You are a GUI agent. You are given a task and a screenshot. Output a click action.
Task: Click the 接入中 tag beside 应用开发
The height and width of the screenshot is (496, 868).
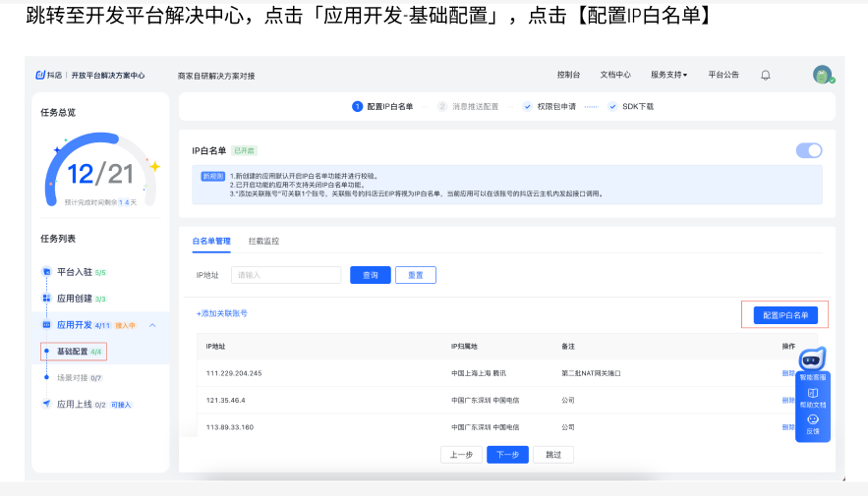(125, 326)
